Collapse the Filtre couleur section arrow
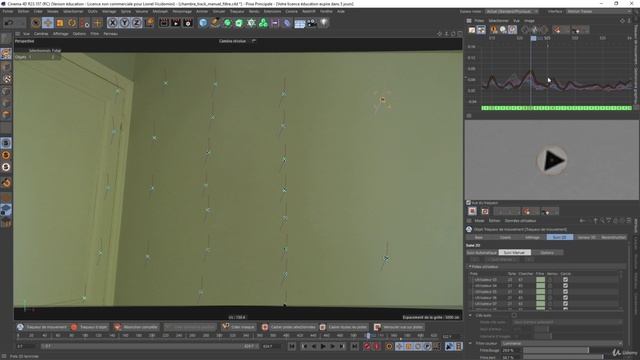This screenshot has height=360, width=640. tap(470, 343)
